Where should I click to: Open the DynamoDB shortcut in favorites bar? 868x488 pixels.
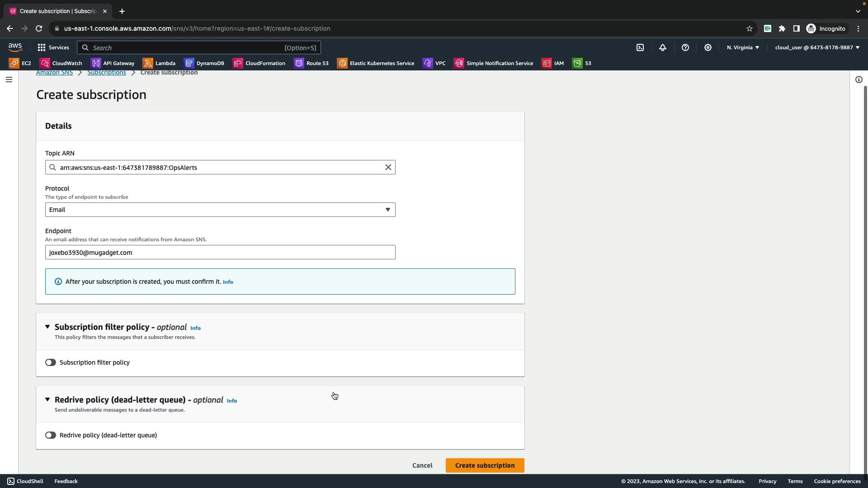click(204, 63)
